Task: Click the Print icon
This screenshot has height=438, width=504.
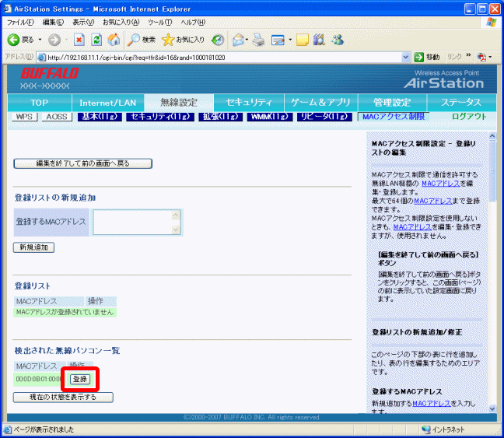Action: tap(258, 40)
